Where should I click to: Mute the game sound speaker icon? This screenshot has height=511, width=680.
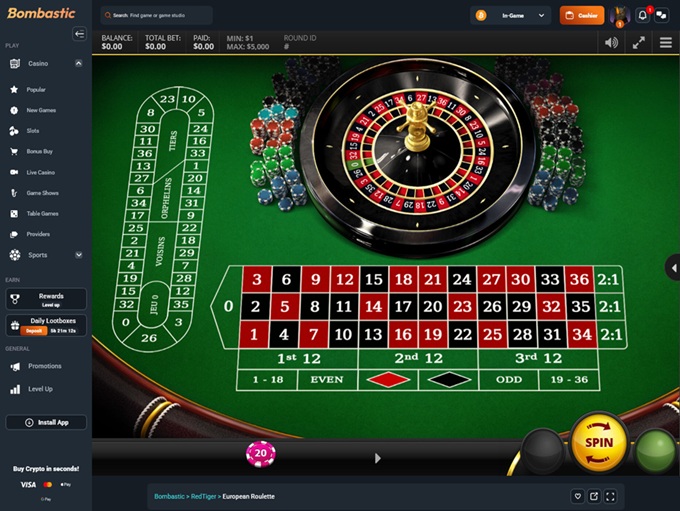611,43
